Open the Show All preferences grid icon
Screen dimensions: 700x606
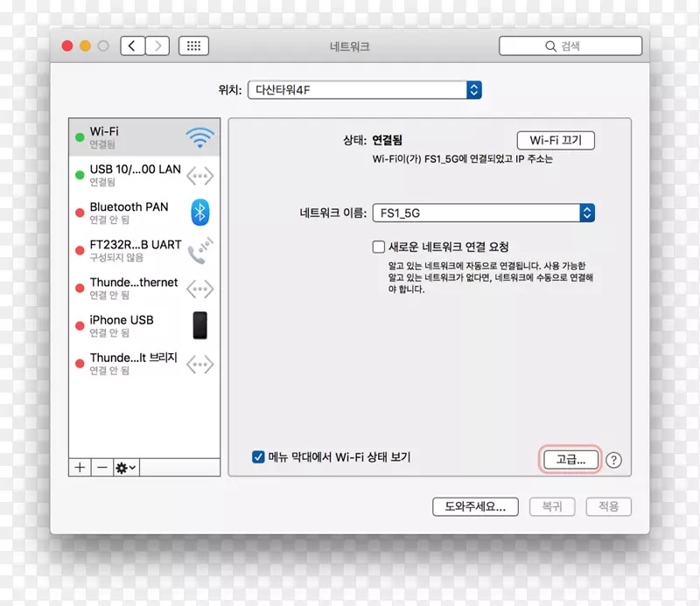coord(192,45)
